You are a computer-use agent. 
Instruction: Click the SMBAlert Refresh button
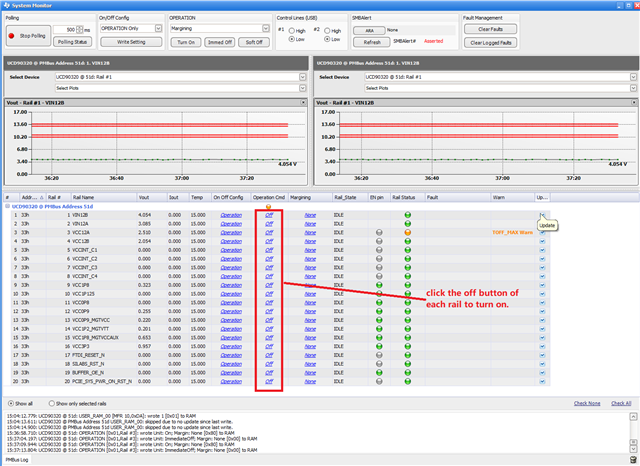(372, 42)
